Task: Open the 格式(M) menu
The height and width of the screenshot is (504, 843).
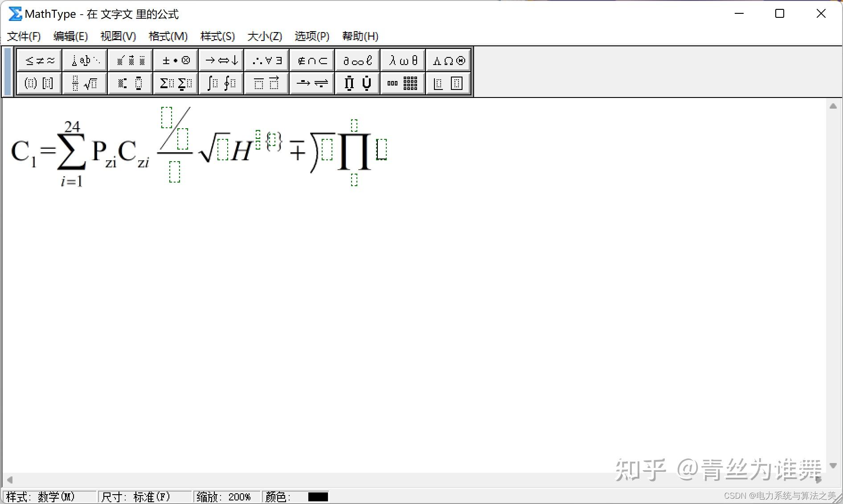Action: [x=168, y=36]
